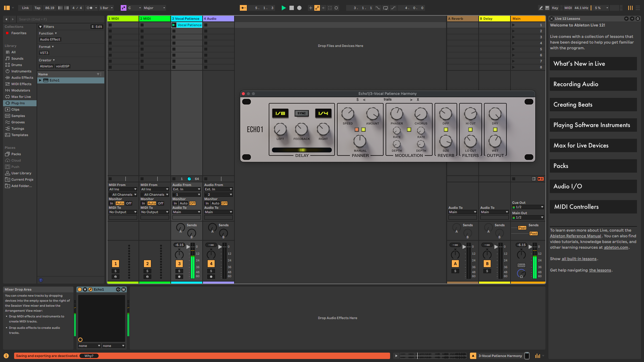644x362 pixels.
Task: Solo track 3 Vocal Patience
Action: pyautogui.click(x=179, y=271)
